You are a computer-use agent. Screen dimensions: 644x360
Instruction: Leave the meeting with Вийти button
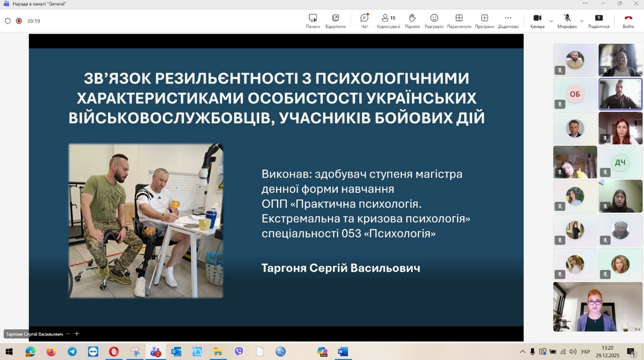(628, 21)
